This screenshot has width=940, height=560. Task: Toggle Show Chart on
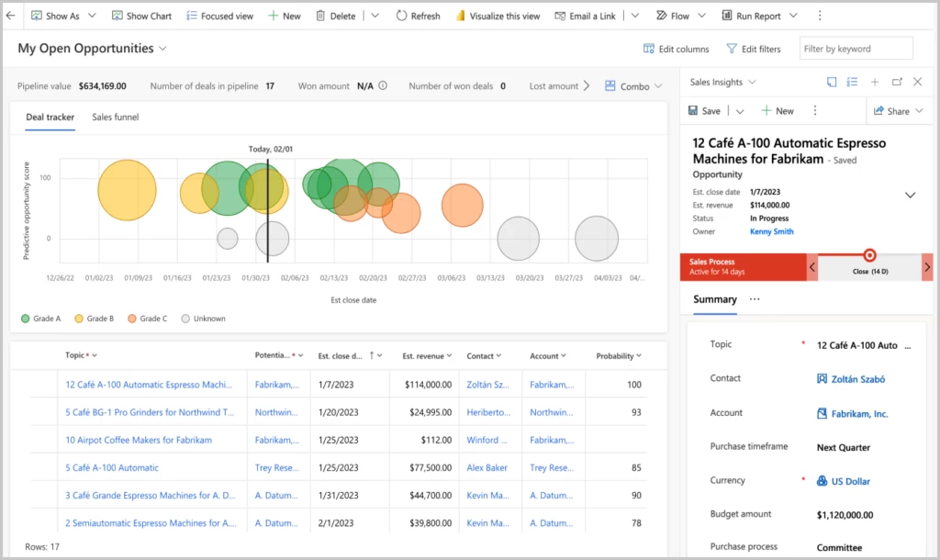pos(141,15)
